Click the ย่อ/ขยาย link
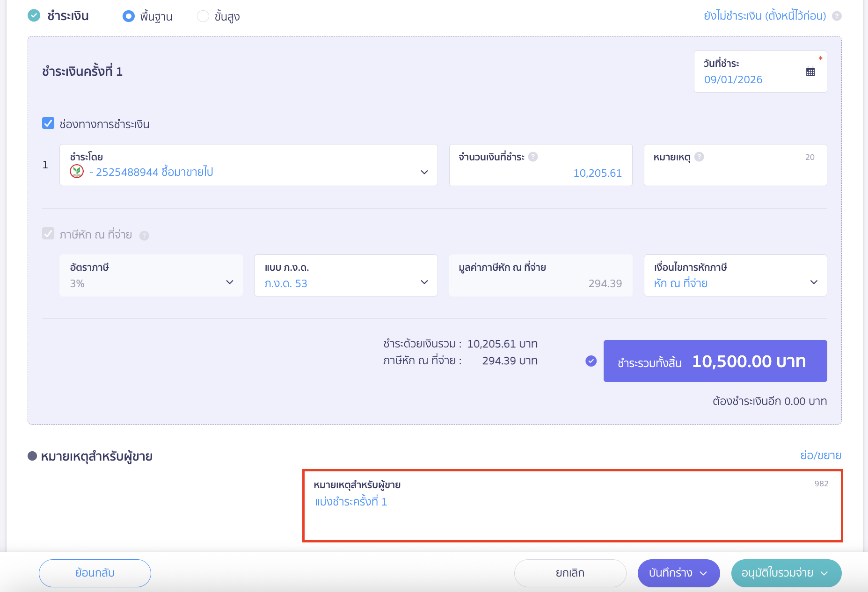Viewport: 868px width, 592px height. (x=820, y=455)
